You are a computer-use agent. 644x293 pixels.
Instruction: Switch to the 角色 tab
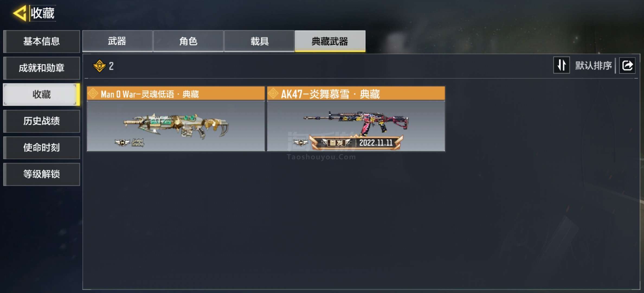pos(188,41)
